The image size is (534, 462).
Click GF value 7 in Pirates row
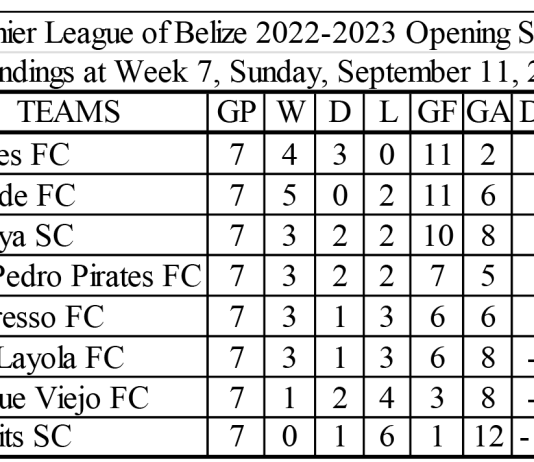[x=437, y=276]
